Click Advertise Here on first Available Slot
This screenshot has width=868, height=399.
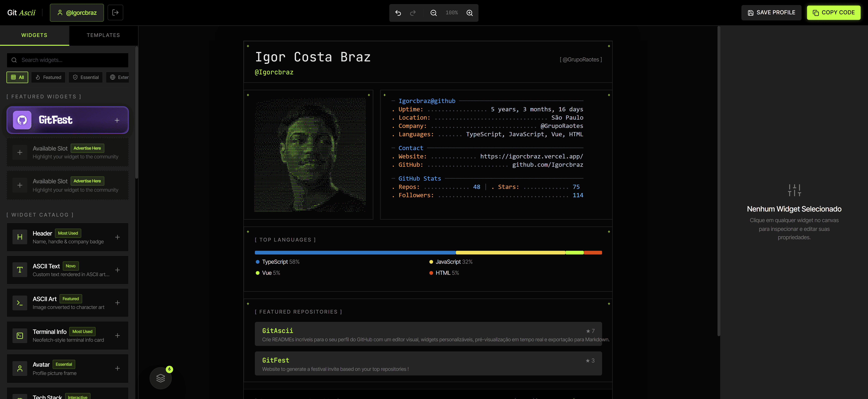[87, 148]
